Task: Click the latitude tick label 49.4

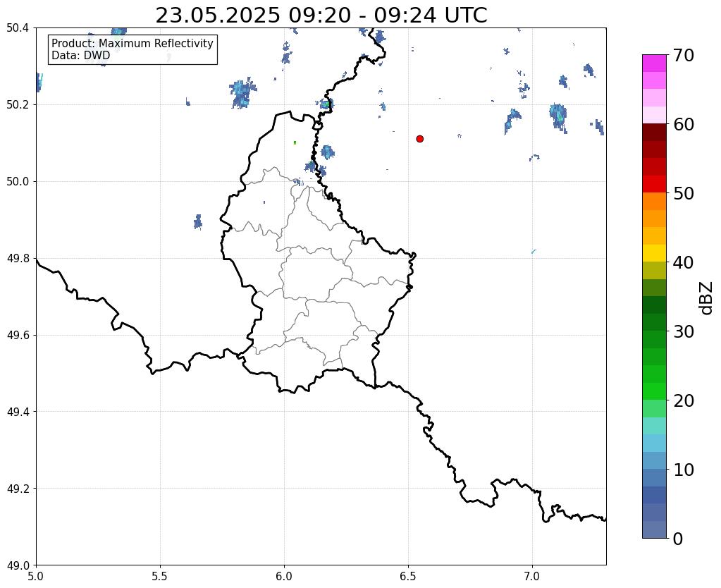Action: (18, 412)
